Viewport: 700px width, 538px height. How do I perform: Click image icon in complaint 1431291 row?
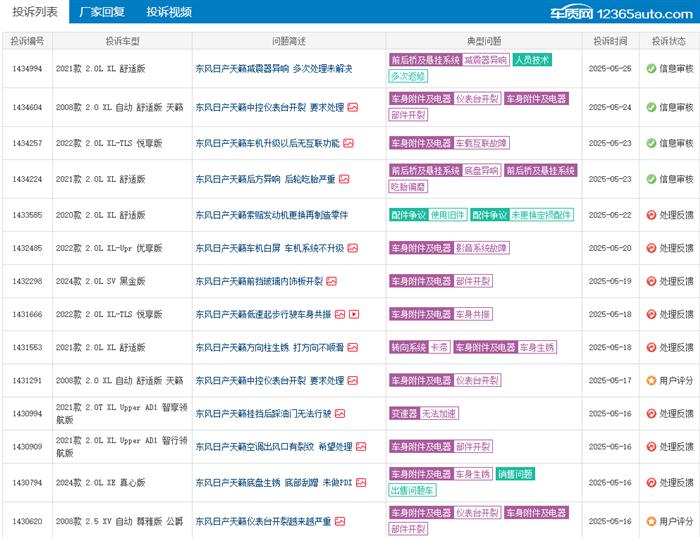353,380
